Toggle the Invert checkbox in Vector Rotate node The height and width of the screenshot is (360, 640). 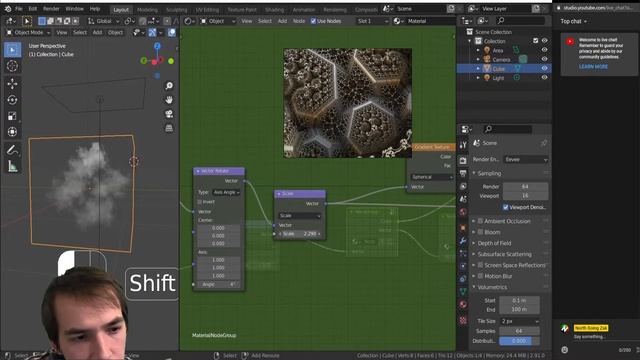pyautogui.click(x=200, y=202)
